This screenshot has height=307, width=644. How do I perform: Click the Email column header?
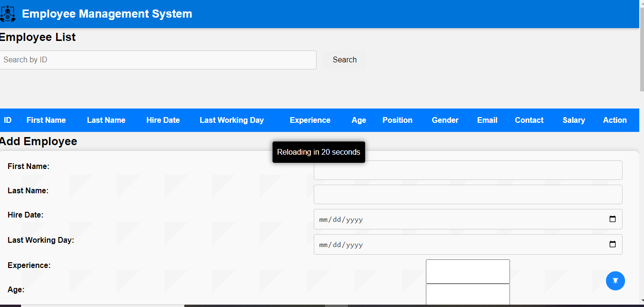click(x=487, y=120)
